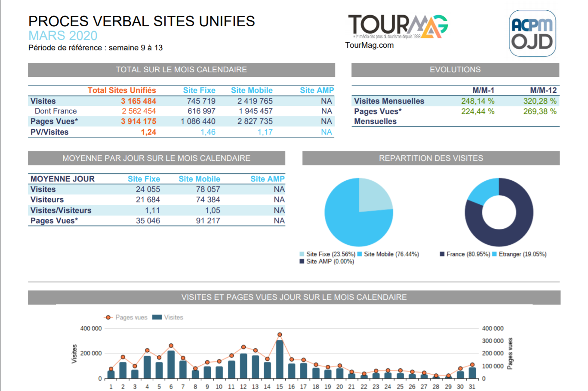Click the France (80.95%) legend swatch

[x=442, y=254]
